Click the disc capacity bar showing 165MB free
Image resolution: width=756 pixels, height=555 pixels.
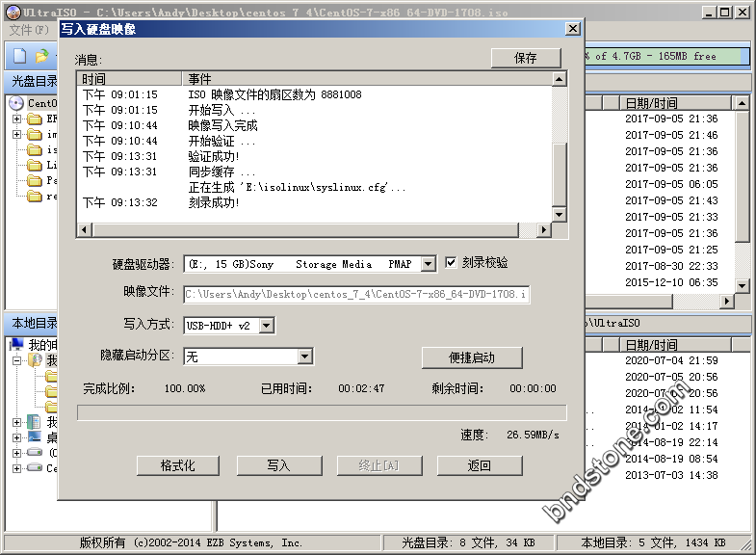coord(666,57)
